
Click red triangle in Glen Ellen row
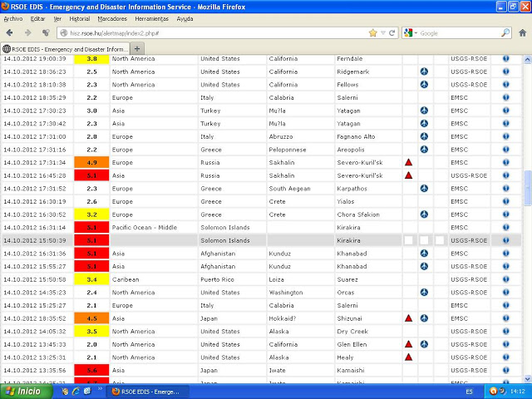tap(408, 344)
